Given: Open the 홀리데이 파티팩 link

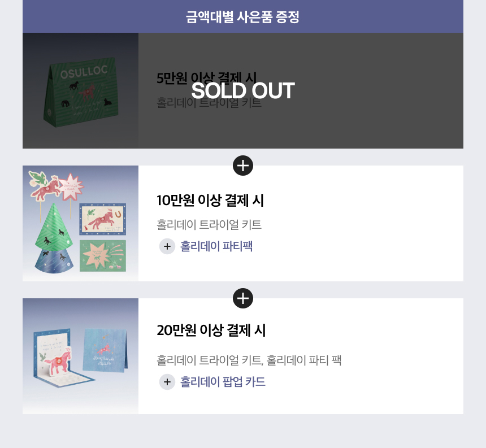Looking at the screenshot, I should (x=216, y=246).
